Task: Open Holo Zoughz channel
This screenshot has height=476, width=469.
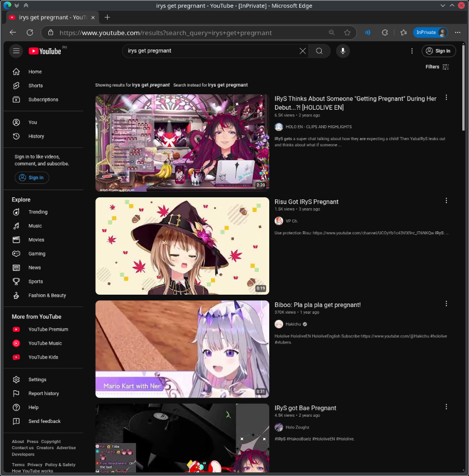Action: 297,427
